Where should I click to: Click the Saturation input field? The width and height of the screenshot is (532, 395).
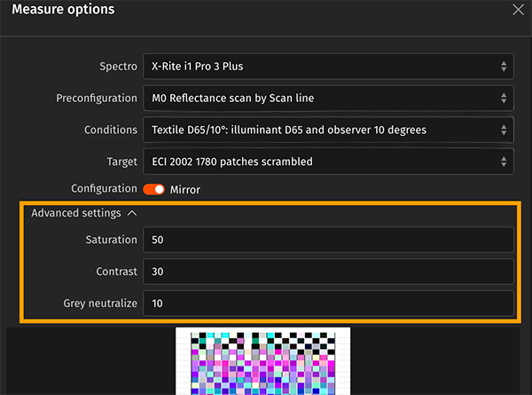pos(326,240)
